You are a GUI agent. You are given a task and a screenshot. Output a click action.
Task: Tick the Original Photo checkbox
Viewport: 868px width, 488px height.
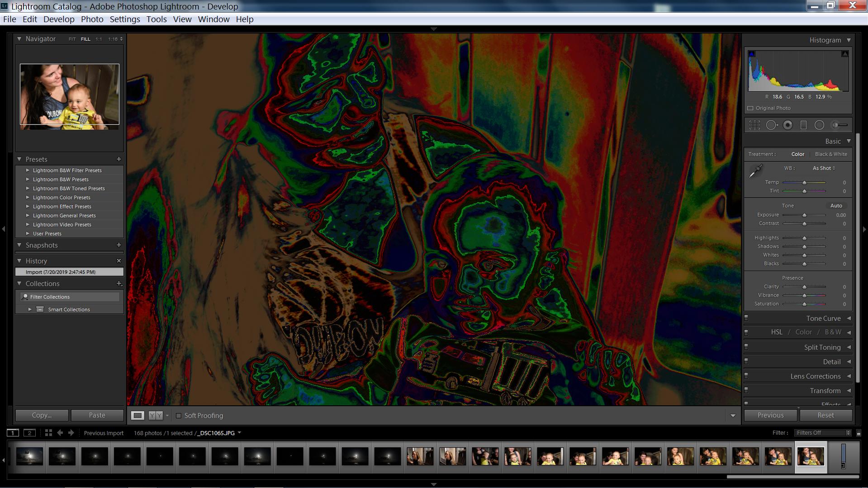pyautogui.click(x=751, y=108)
